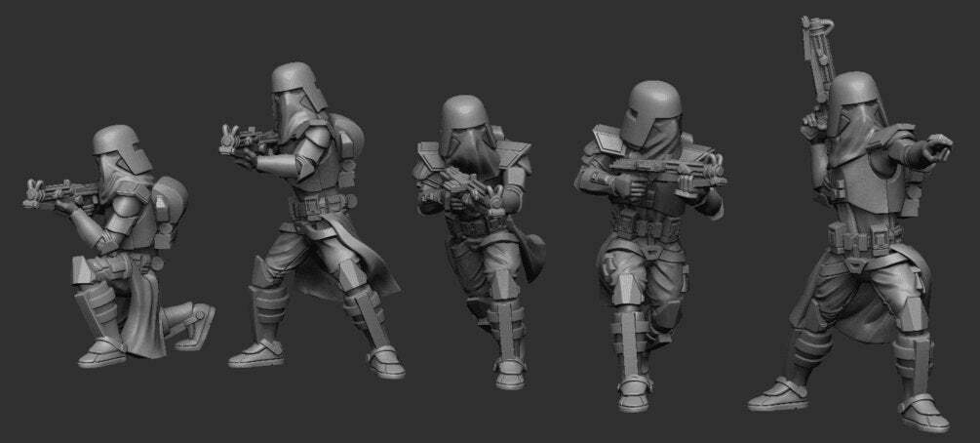Image resolution: width=980 pixels, height=443 pixels.
Task: Select the trooper holding rifle across chest
Action: coord(650,246)
